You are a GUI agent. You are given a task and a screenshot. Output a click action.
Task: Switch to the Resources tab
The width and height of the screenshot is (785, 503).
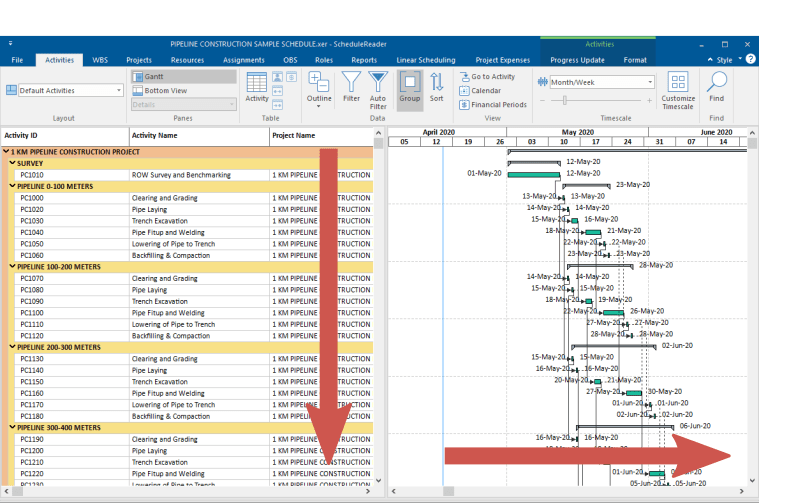187,60
